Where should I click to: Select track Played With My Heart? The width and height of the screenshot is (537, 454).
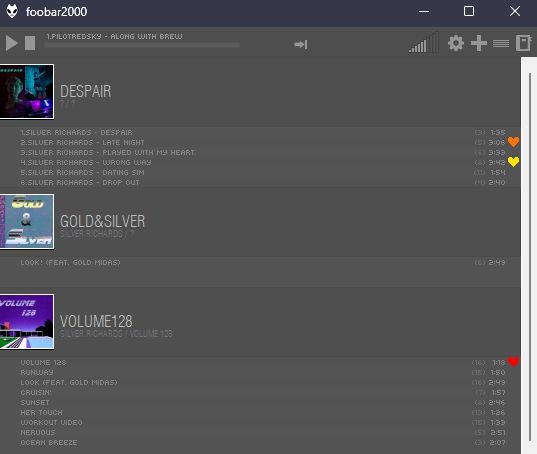pyautogui.click(x=260, y=152)
